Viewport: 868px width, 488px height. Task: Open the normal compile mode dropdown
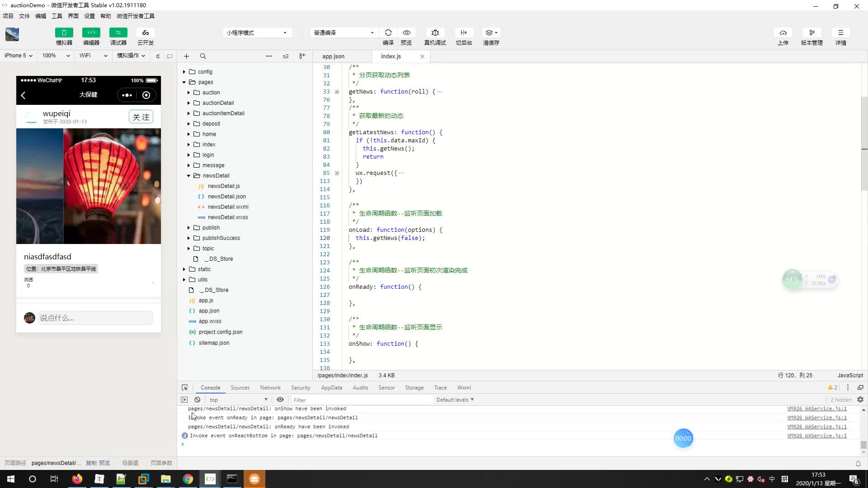point(344,33)
